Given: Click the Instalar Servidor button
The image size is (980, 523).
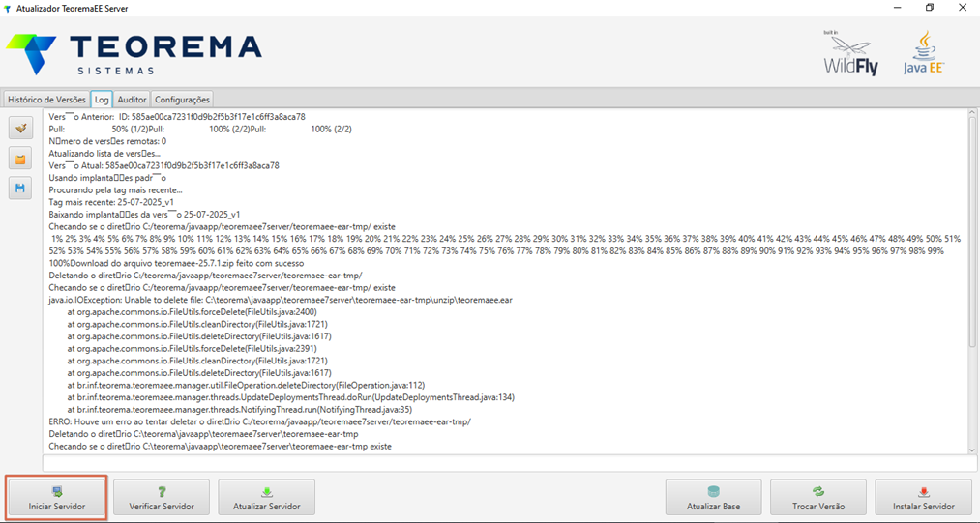Looking at the screenshot, I should (923, 497).
